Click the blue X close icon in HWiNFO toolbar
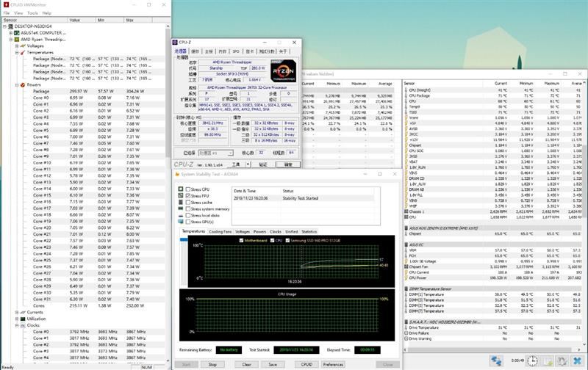Image resolution: width=588 pixels, height=370 pixels. pyautogui.click(x=578, y=360)
